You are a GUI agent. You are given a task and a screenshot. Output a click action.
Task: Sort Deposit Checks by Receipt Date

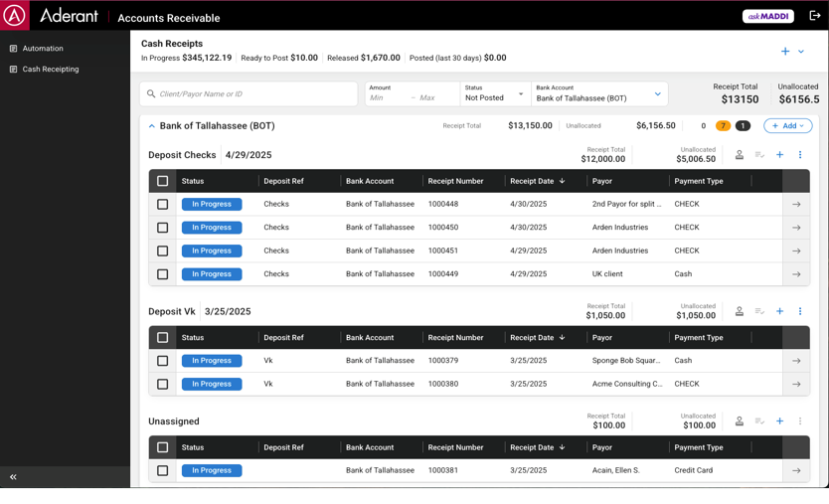point(537,181)
